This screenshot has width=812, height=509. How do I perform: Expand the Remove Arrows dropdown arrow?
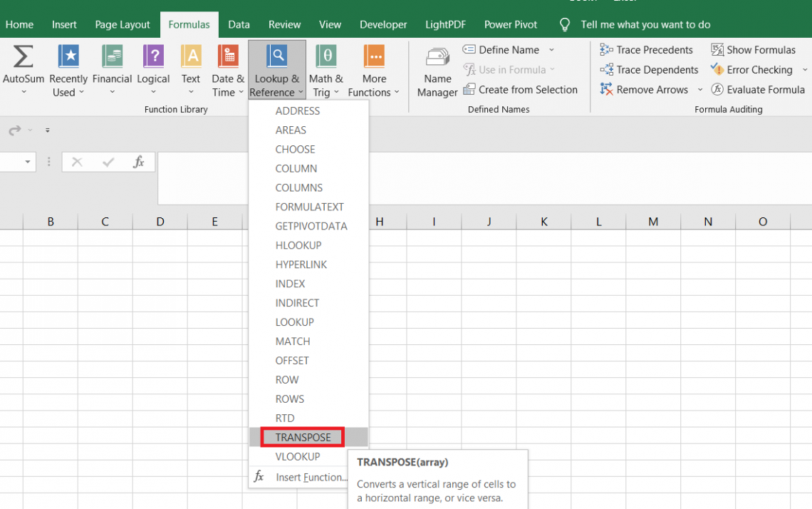coord(699,90)
